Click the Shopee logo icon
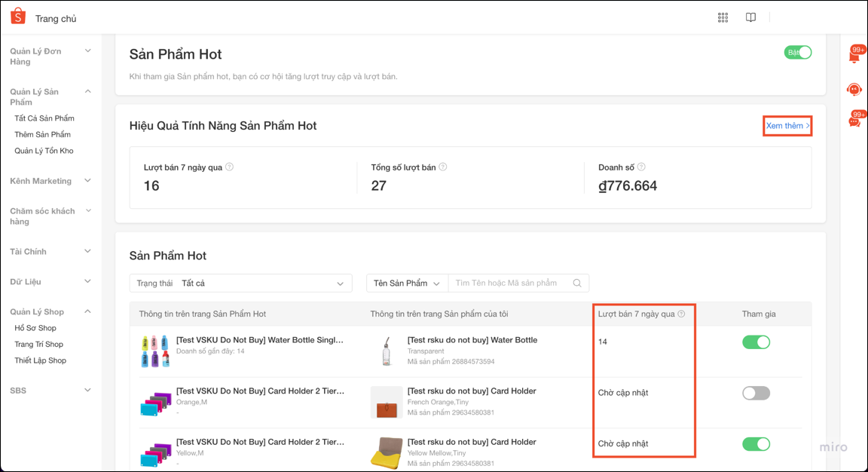Image resolution: width=868 pixels, height=472 pixels. pos(18,17)
